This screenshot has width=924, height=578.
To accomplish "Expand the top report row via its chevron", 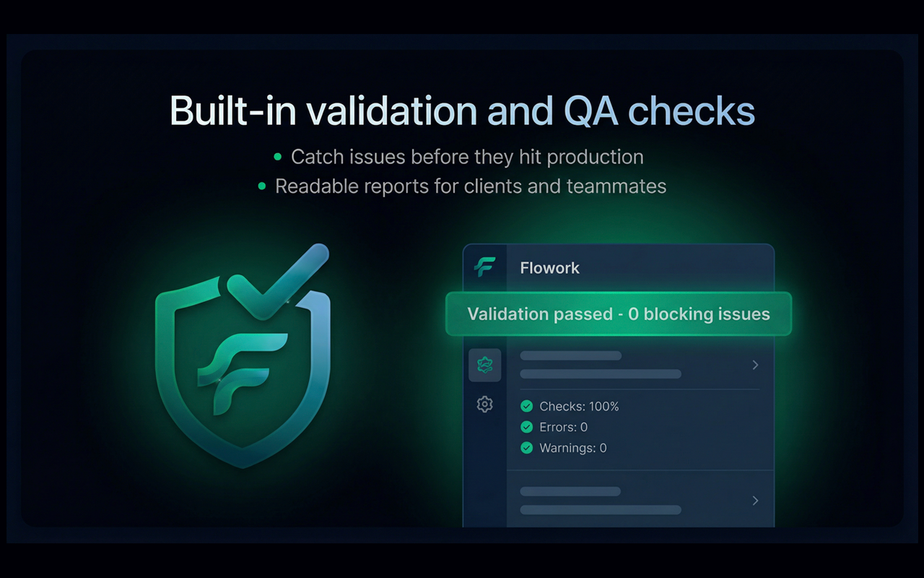I will coord(755,365).
